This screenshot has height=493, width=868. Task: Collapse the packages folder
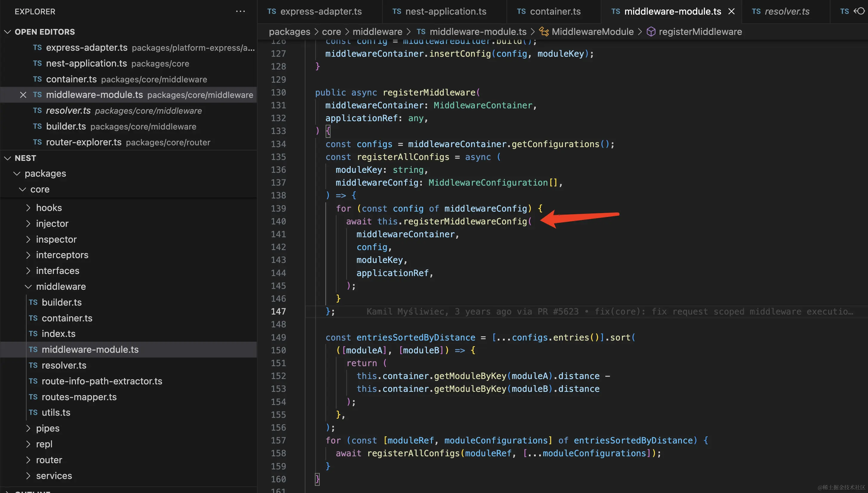click(x=17, y=173)
